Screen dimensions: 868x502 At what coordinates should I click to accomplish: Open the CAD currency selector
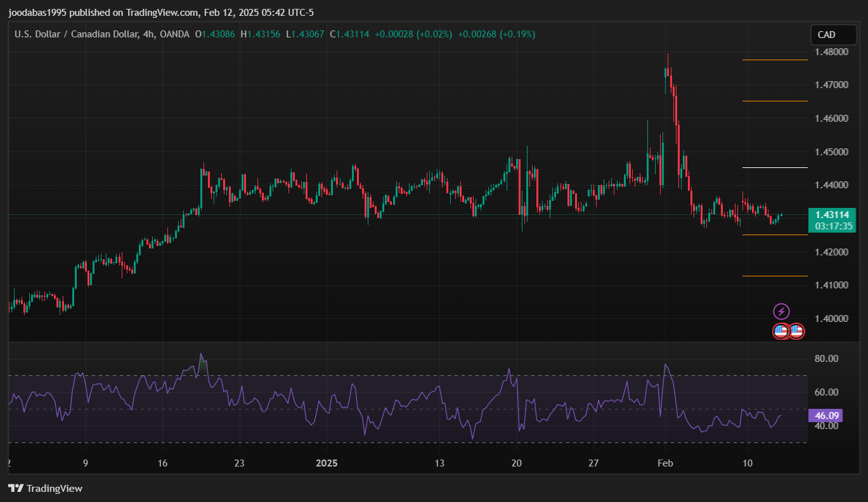pos(826,35)
